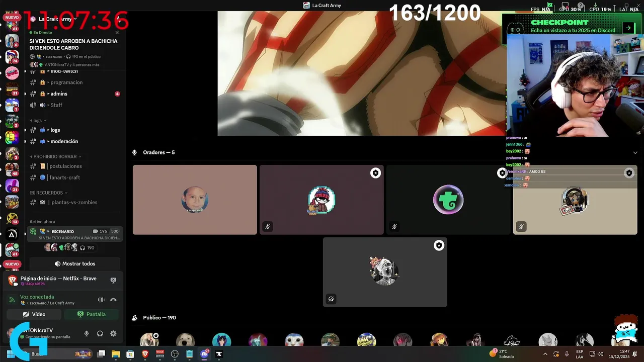Deafen with the headphones icon
644x362 pixels.
pos(100,333)
